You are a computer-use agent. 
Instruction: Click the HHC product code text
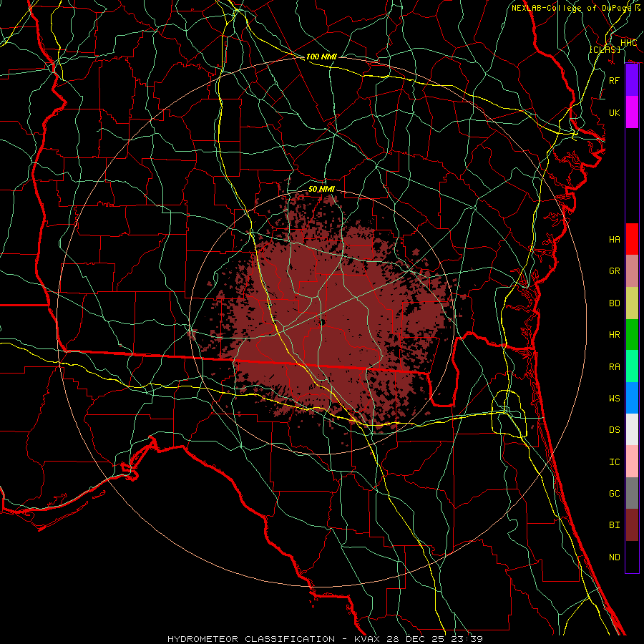(628, 43)
